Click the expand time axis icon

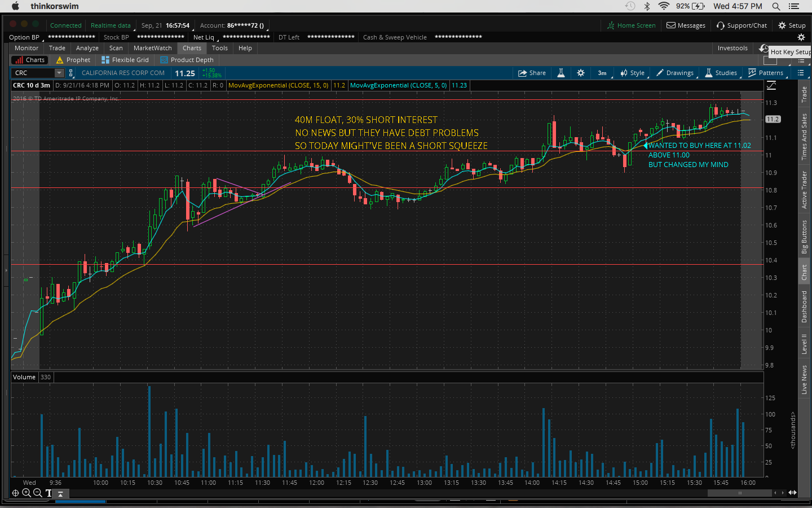(792, 493)
